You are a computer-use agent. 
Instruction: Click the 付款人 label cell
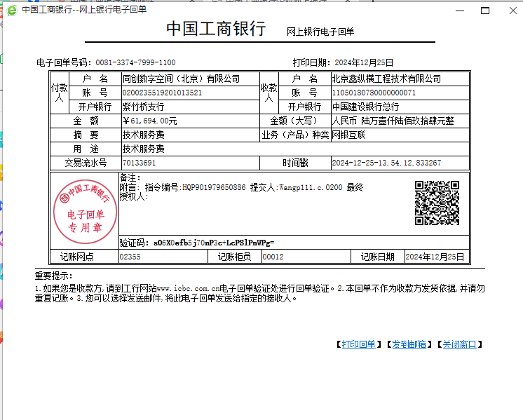(x=60, y=93)
